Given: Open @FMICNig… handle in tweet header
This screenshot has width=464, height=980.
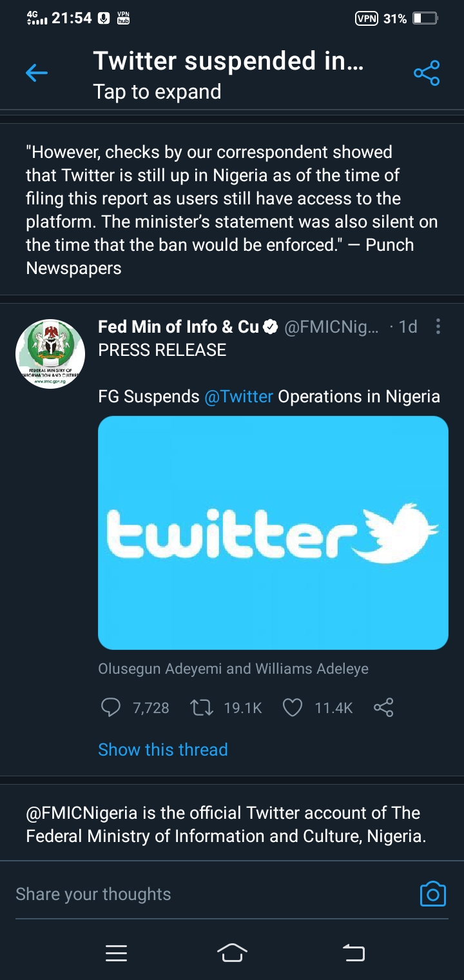Looking at the screenshot, I should (331, 327).
